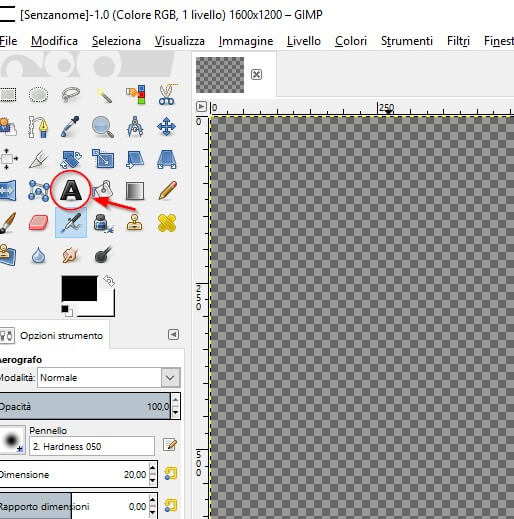
Task: Select the Select by Color tool
Action: pyautogui.click(x=135, y=94)
